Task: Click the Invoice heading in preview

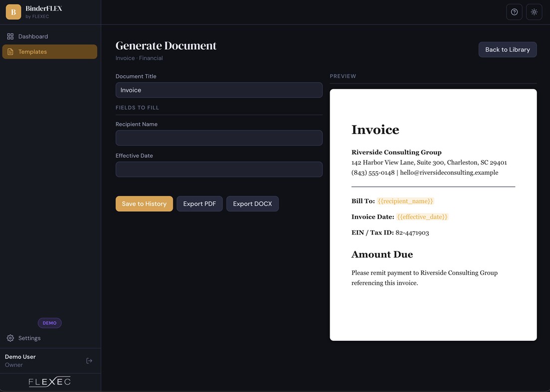Action: [375, 130]
